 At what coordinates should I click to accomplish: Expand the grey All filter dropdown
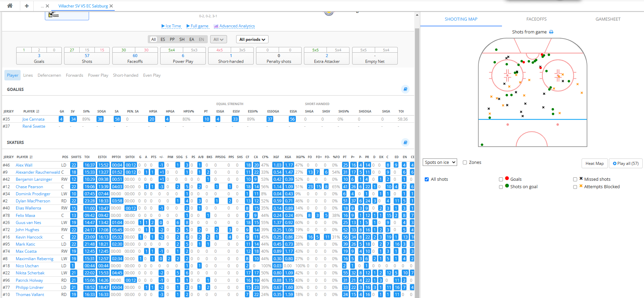click(218, 40)
